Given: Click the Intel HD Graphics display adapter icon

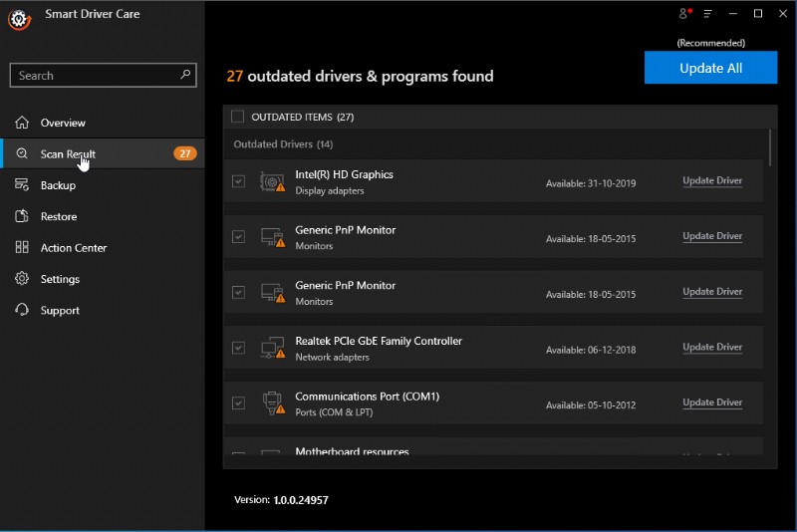Looking at the screenshot, I should (272, 182).
